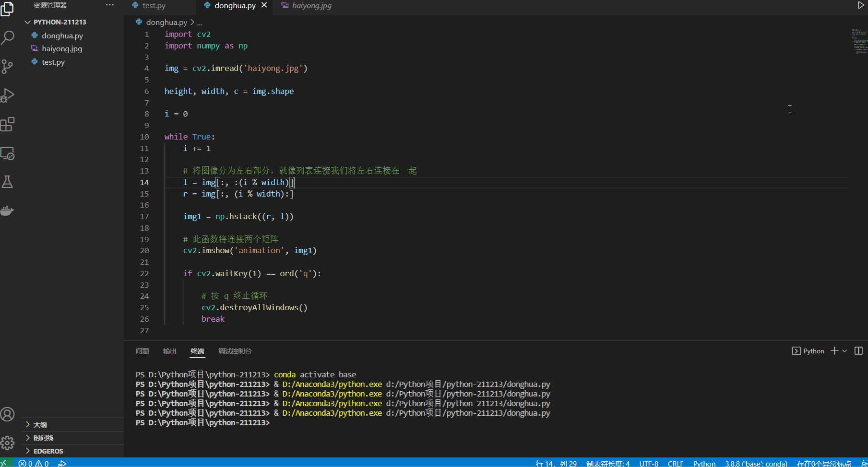Open the Run and Debug view
Image resolution: width=868 pixels, height=467 pixels.
(x=8, y=95)
